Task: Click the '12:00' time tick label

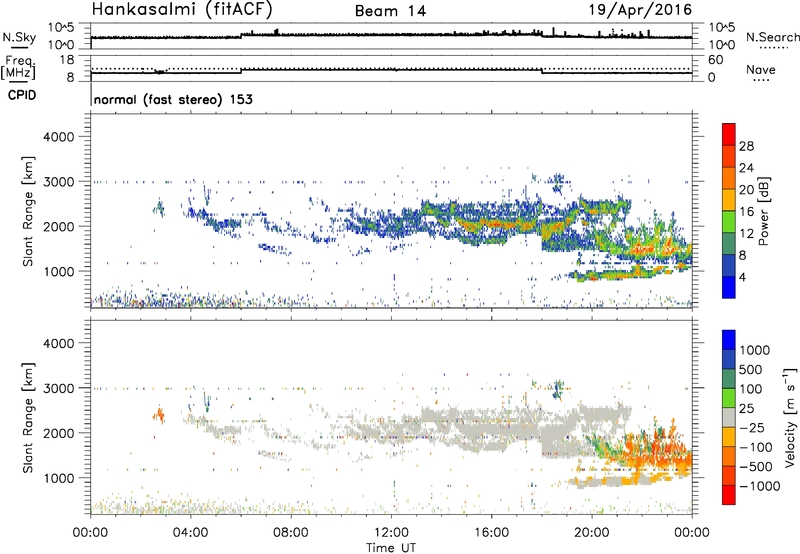Action: pyautogui.click(x=391, y=533)
